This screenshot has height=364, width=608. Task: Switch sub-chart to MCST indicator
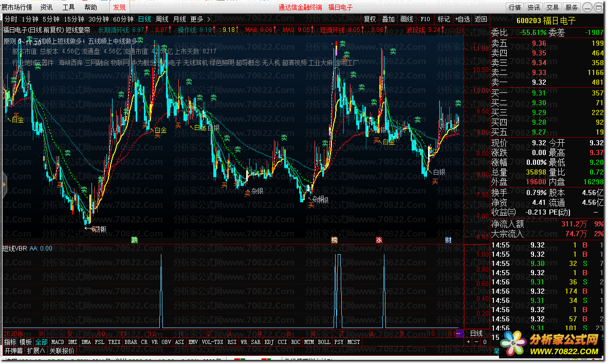(x=353, y=342)
